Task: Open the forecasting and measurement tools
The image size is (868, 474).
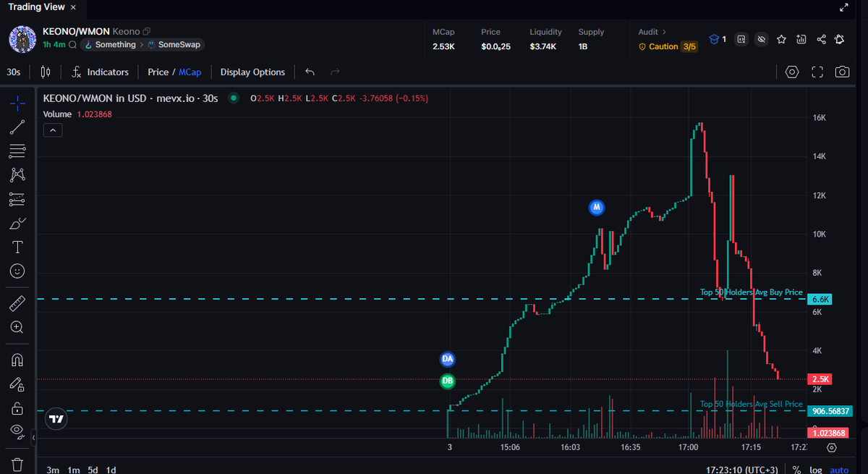Action: (18, 199)
